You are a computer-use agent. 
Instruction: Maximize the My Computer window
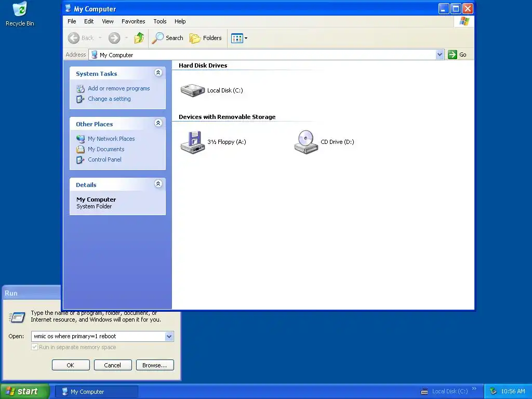click(455, 9)
